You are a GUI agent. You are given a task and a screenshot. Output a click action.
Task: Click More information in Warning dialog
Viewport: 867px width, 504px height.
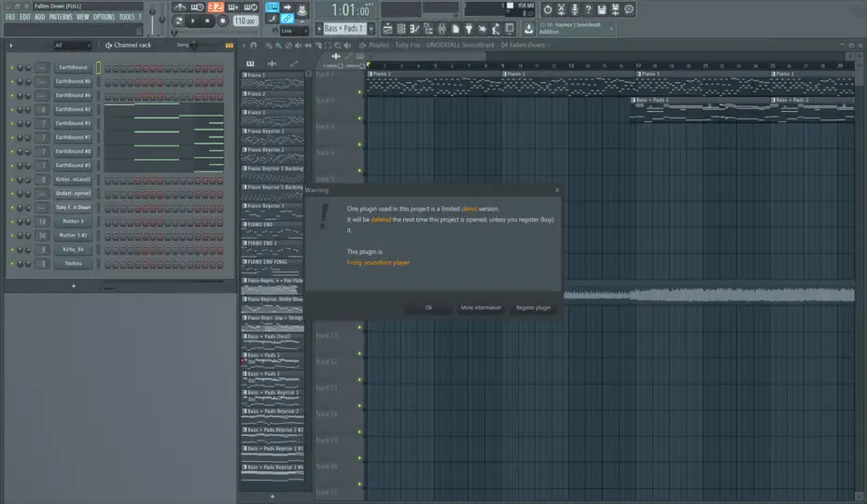(x=481, y=308)
